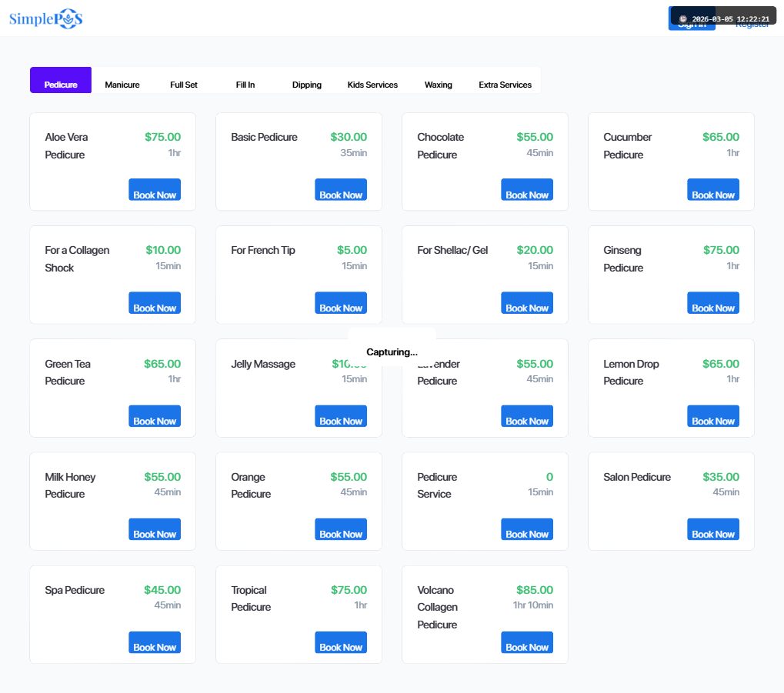Viewport: 784px width, 693px height.
Task: Open the Register link
Action: [x=752, y=25]
